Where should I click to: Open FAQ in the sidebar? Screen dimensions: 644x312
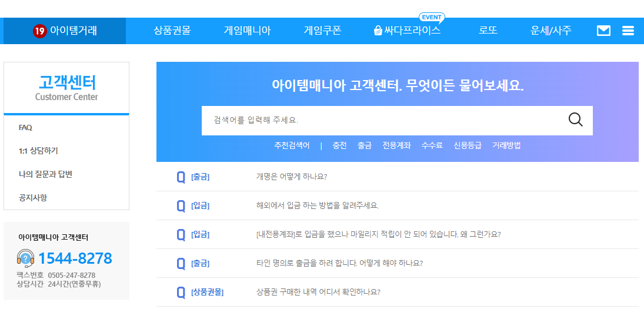[x=25, y=128]
